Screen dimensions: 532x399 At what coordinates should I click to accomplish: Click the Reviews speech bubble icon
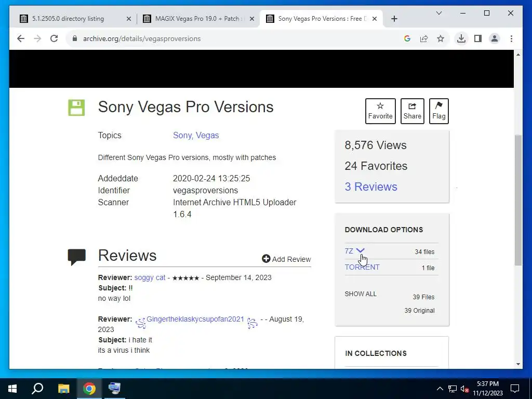click(77, 257)
